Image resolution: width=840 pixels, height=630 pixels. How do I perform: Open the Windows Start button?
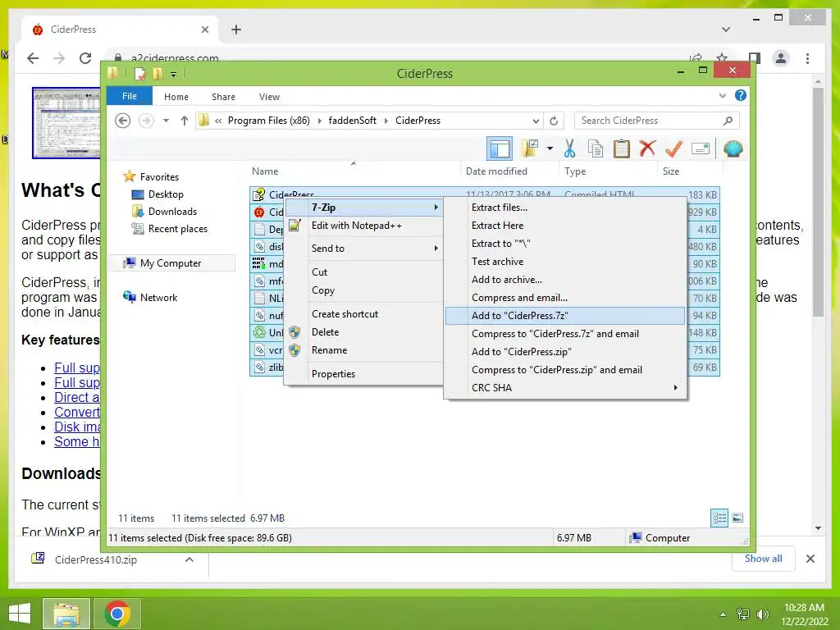pos(20,614)
